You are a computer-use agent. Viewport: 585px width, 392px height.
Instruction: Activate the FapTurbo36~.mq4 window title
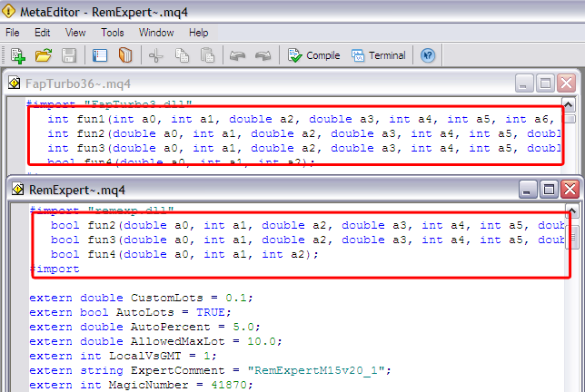point(78,83)
